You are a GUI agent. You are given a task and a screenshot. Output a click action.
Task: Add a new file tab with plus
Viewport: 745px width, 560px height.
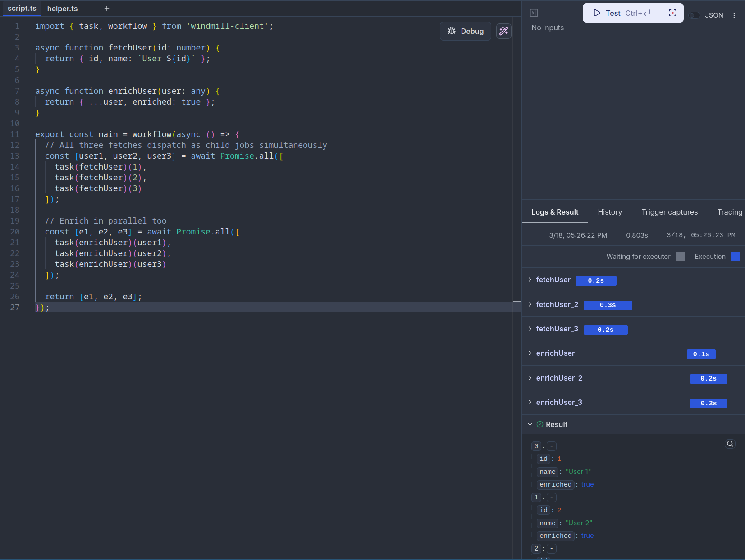click(x=107, y=9)
